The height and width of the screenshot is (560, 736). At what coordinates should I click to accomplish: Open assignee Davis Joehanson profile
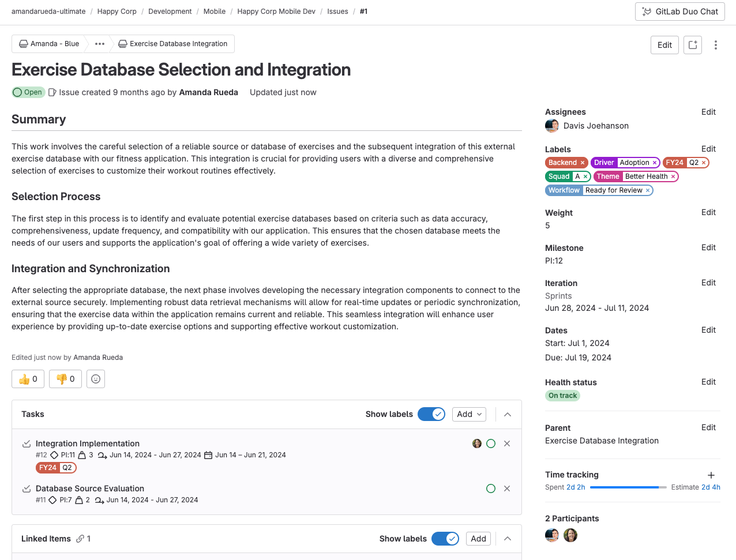click(x=596, y=126)
